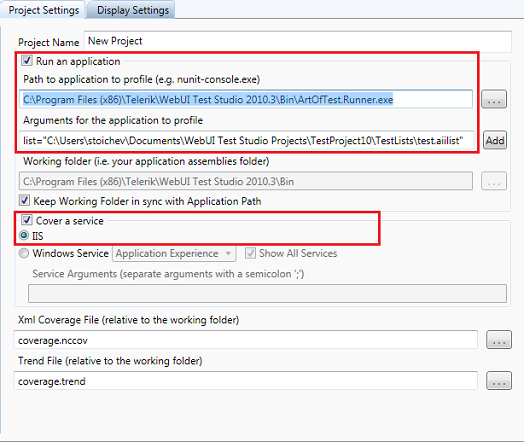Viewport: 524px width, 442px height.
Task: Click the arguments input field
Action: tap(247, 140)
